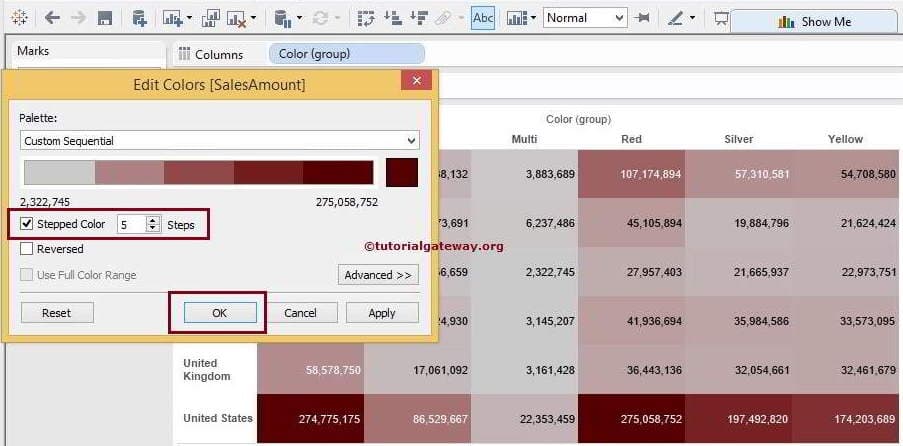This screenshot has height=446, width=903.
Task: Click the New Worksheet icon
Action: tap(172, 18)
